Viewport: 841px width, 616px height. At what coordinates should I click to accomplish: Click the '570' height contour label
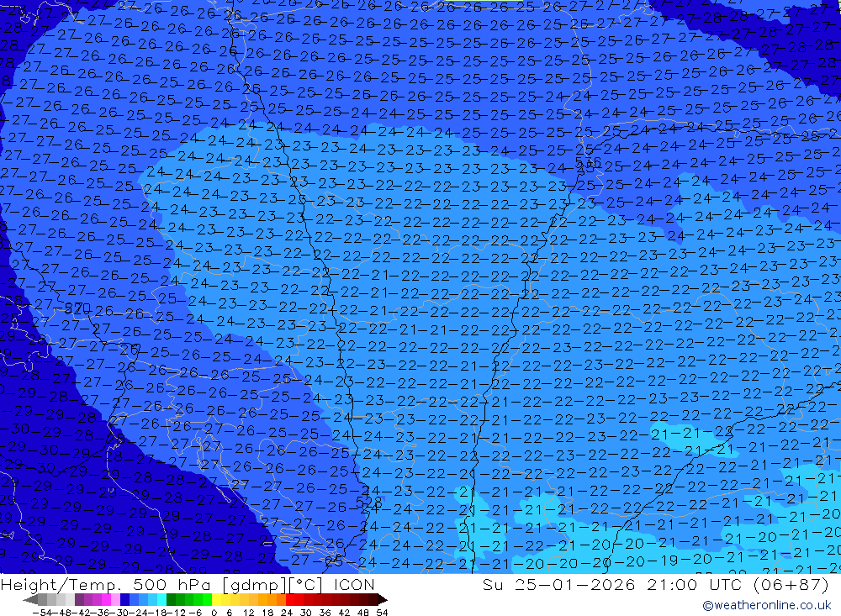pos(77,308)
